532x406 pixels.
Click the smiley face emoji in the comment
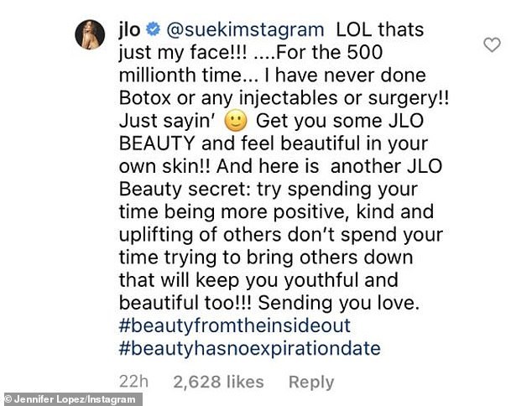(236, 122)
